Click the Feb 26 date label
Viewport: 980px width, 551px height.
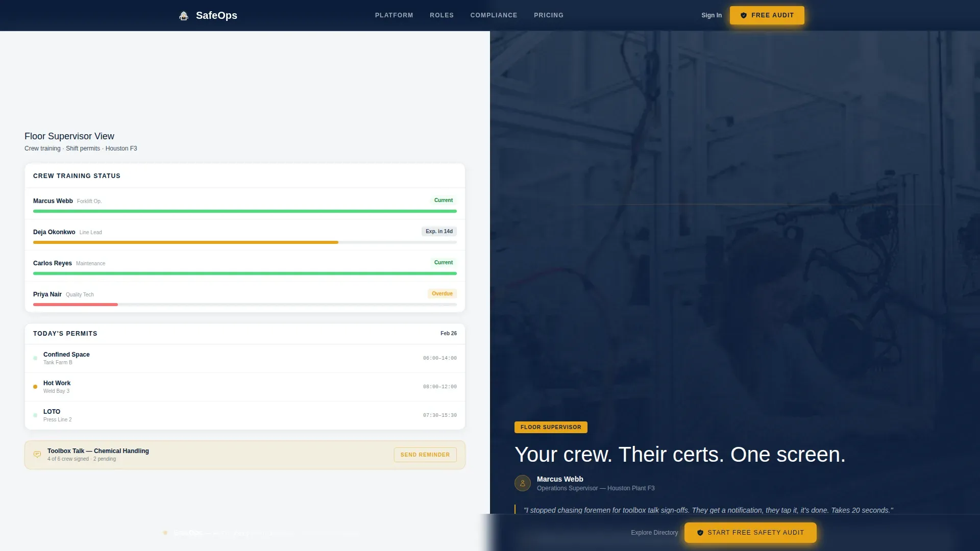pos(449,334)
